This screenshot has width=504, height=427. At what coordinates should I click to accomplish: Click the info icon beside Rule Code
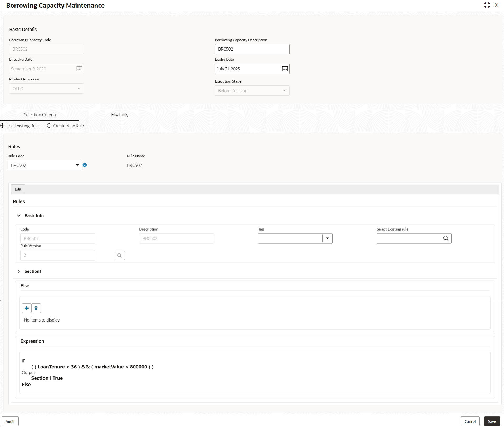click(85, 165)
